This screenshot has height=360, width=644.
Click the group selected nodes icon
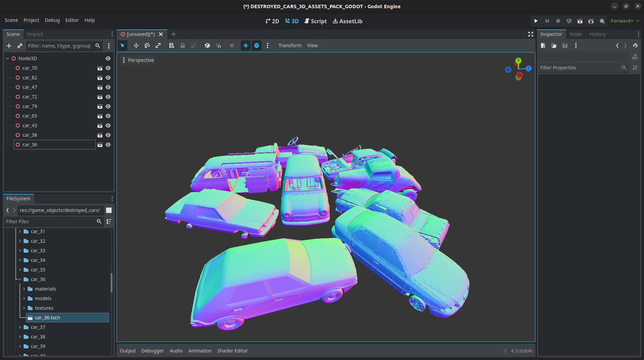point(194,45)
